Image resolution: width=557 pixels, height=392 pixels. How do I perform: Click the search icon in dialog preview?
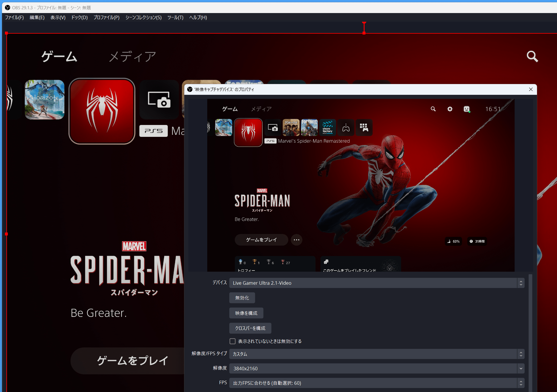tap(433, 109)
